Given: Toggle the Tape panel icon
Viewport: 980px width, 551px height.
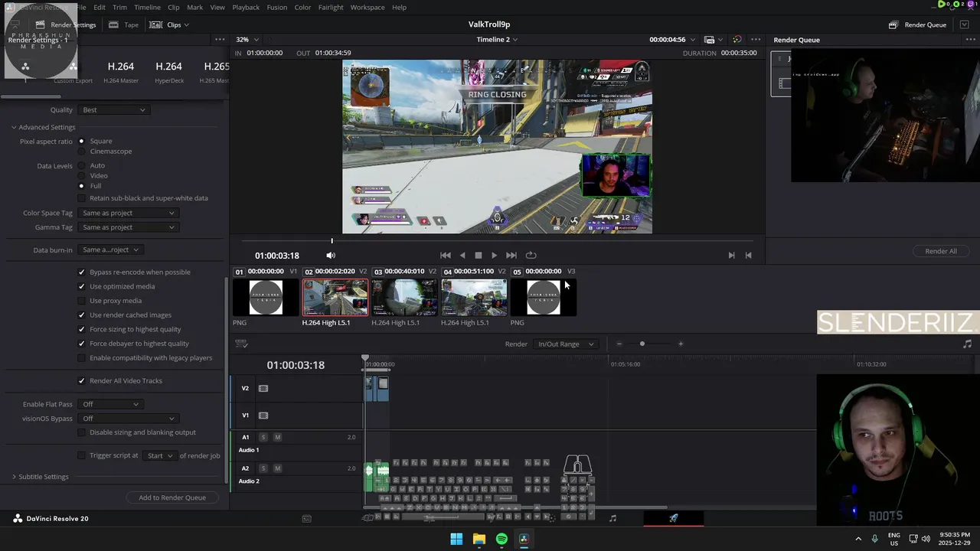Looking at the screenshot, I should pos(123,24).
